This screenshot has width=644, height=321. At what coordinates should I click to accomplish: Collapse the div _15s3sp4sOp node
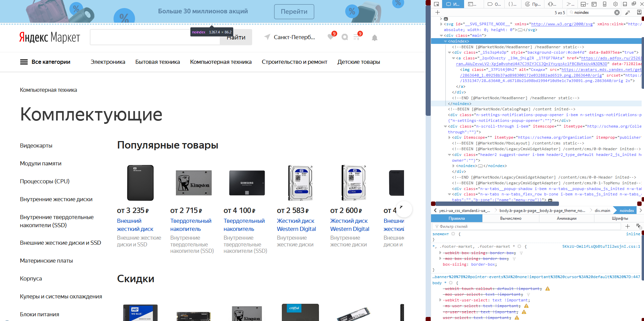[x=450, y=53]
